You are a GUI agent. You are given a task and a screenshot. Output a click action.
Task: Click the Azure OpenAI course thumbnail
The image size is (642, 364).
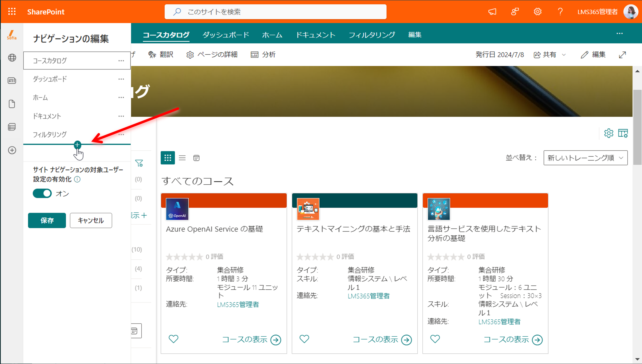[x=177, y=209]
